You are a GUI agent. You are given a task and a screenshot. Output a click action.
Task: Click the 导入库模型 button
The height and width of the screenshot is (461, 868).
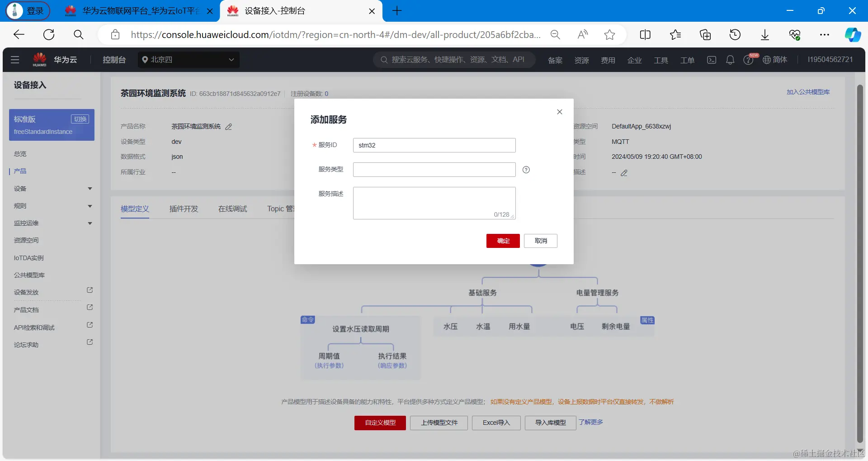[x=551, y=423]
